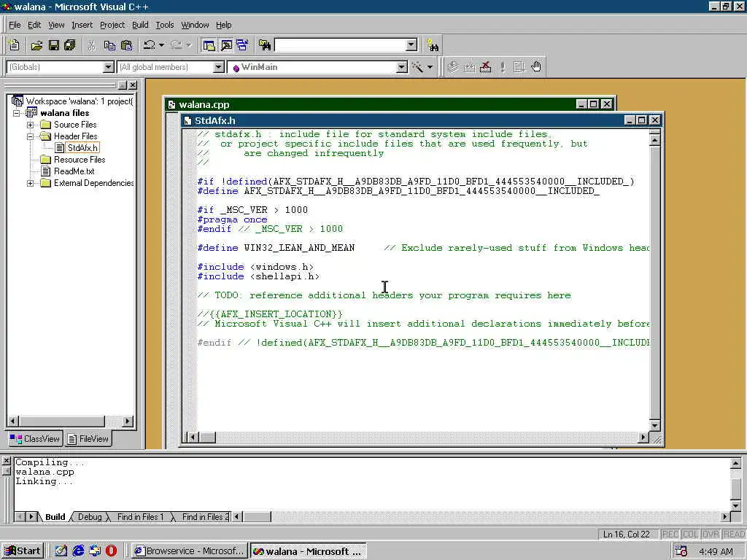Click the workspace pane horizontal scrollbar thumb
The height and width of the screenshot is (560, 747).
pos(61,421)
